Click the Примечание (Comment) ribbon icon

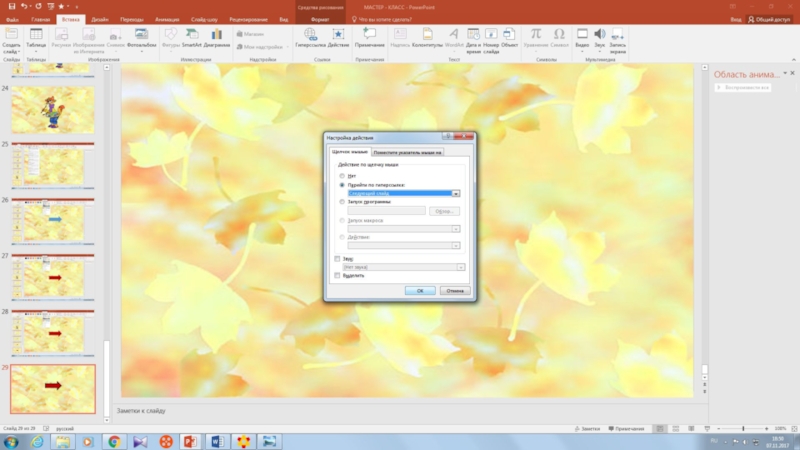point(369,38)
